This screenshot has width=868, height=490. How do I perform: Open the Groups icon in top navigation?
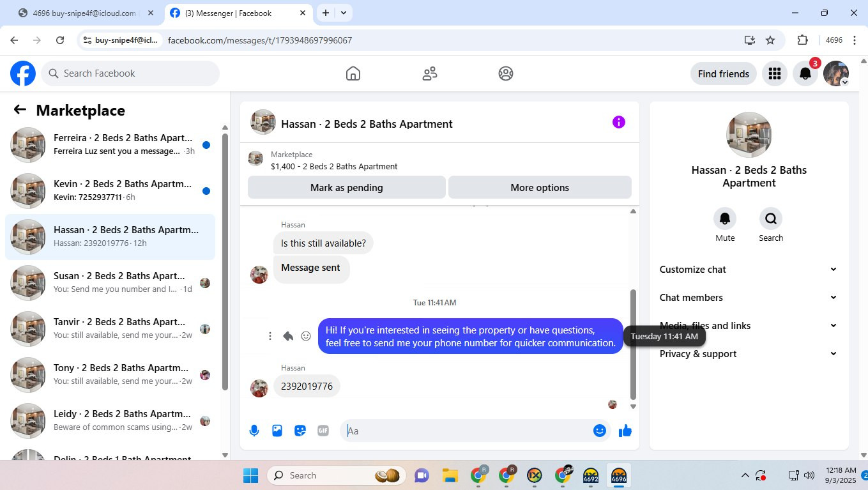click(x=506, y=73)
